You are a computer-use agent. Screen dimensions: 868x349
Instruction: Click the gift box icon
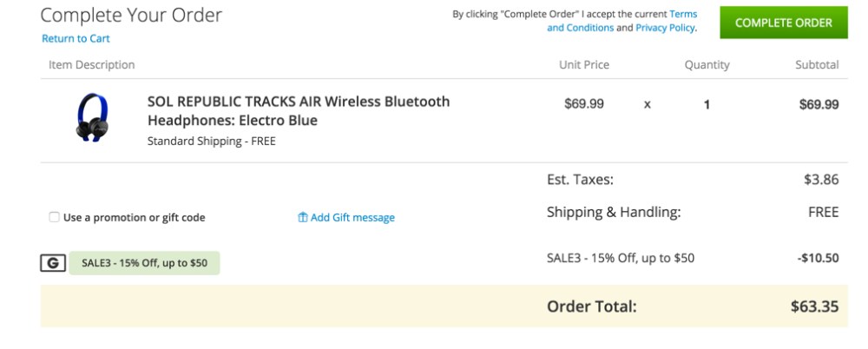click(x=303, y=218)
